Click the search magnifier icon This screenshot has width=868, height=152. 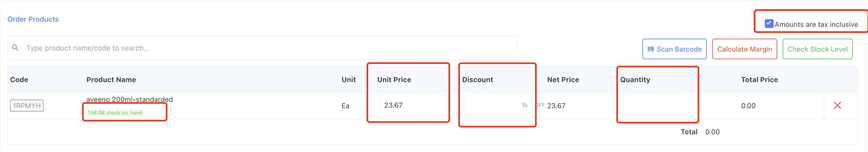point(15,47)
